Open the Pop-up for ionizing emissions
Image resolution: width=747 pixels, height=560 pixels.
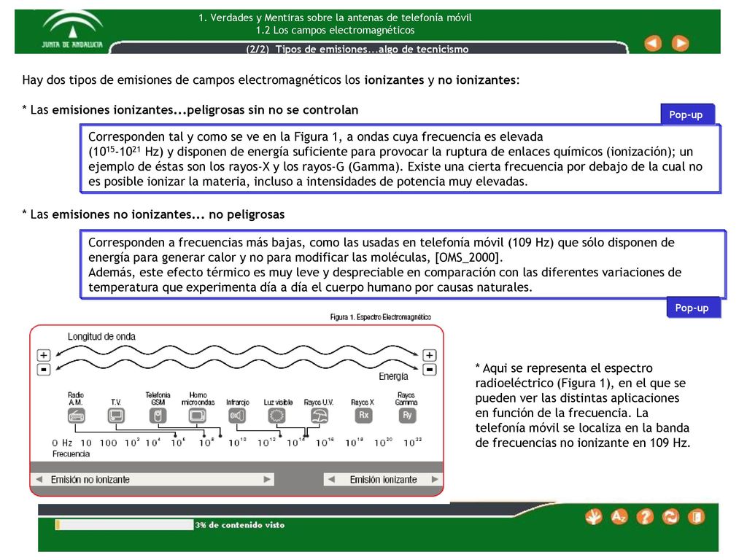[686, 114]
